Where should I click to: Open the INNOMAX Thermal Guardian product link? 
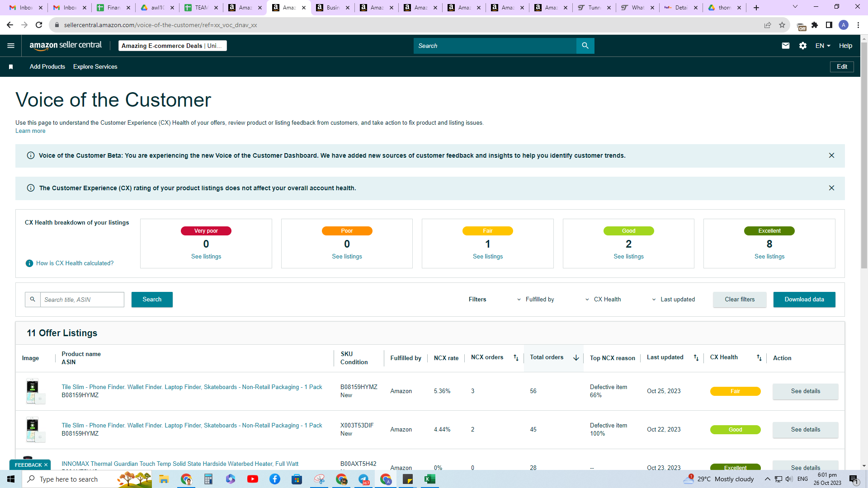click(180, 464)
